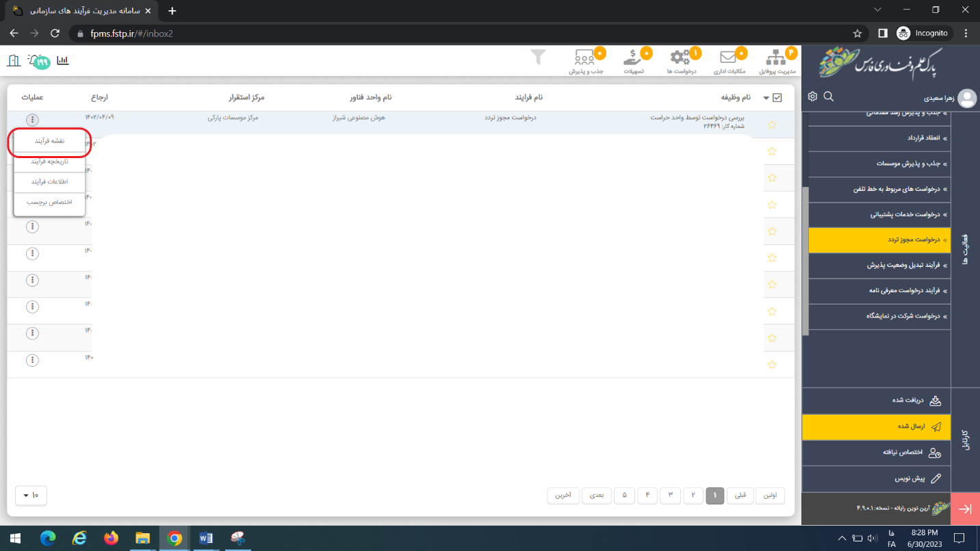Open the page size dropdown showing ۱۰
Image resolution: width=980 pixels, height=551 pixels.
pos(31,495)
